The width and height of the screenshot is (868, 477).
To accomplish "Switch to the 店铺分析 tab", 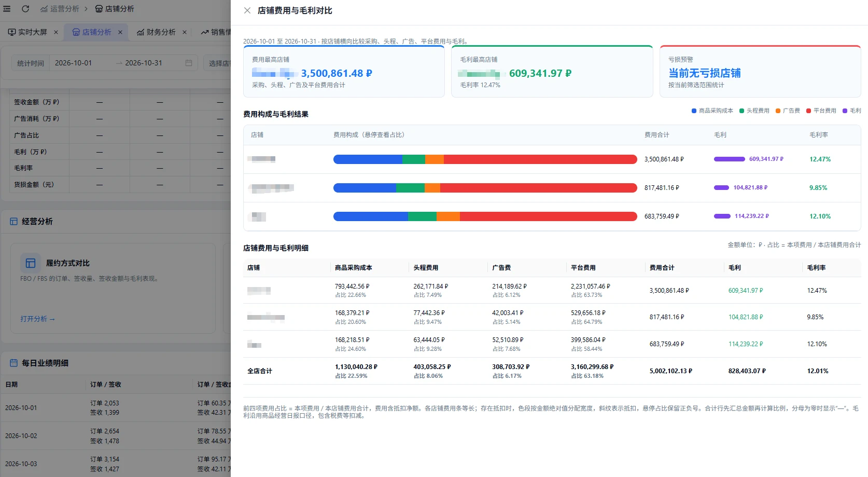I will tap(92, 32).
